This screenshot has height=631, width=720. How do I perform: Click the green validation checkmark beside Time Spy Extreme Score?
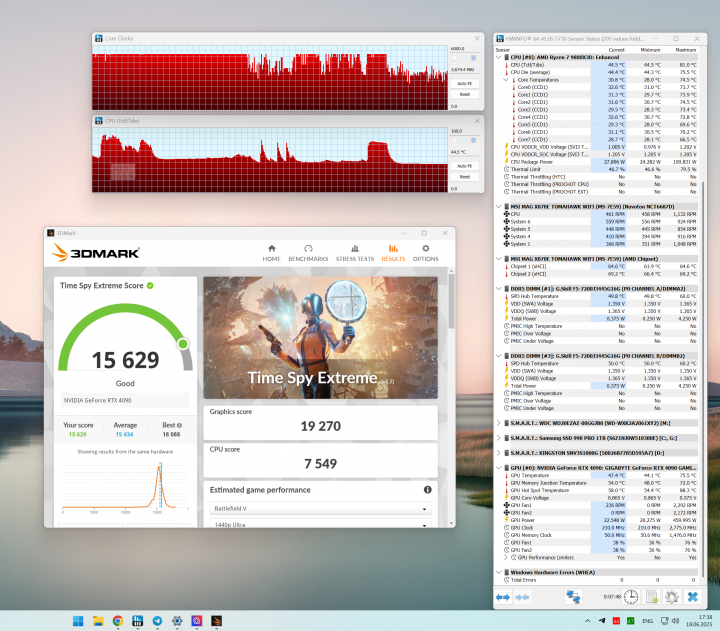click(x=150, y=286)
